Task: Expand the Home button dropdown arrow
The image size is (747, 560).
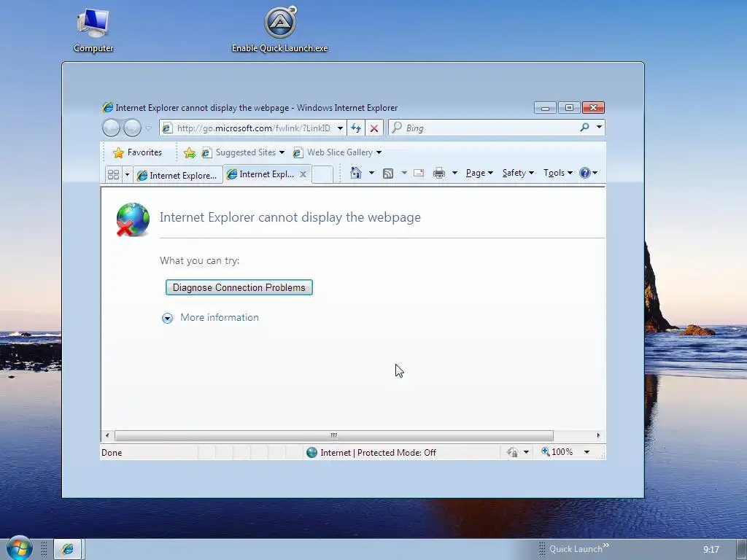Action: [371, 173]
